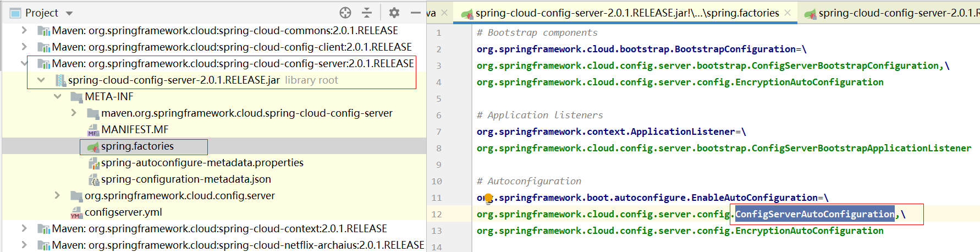The width and height of the screenshot is (980, 252).
Task: Click the orange intention bulb on line 11
Action: 488,198
